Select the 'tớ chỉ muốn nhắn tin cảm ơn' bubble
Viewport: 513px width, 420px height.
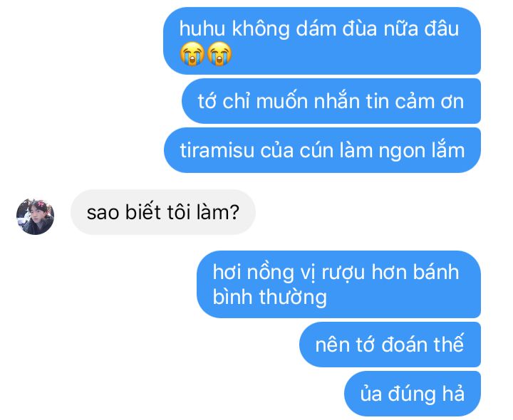pyautogui.click(x=331, y=101)
